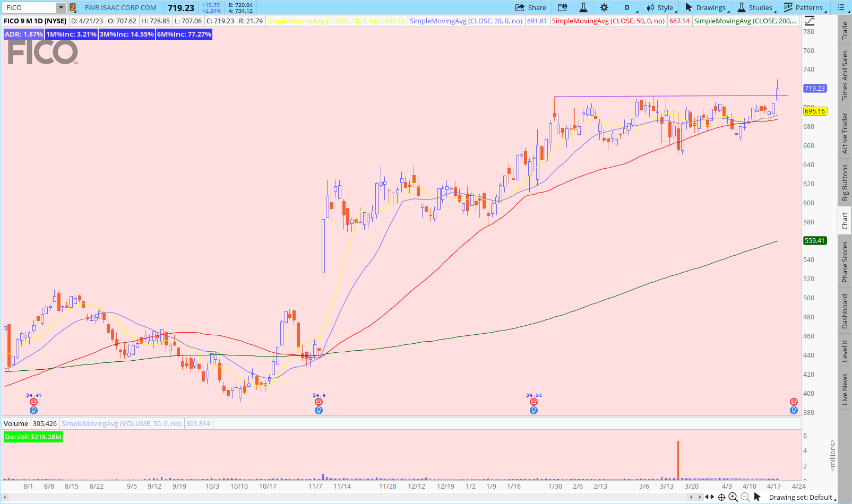The height and width of the screenshot is (504, 852).
Task: Click the FICO 9 M 1D [NYSE] label
Action: tap(35, 21)
